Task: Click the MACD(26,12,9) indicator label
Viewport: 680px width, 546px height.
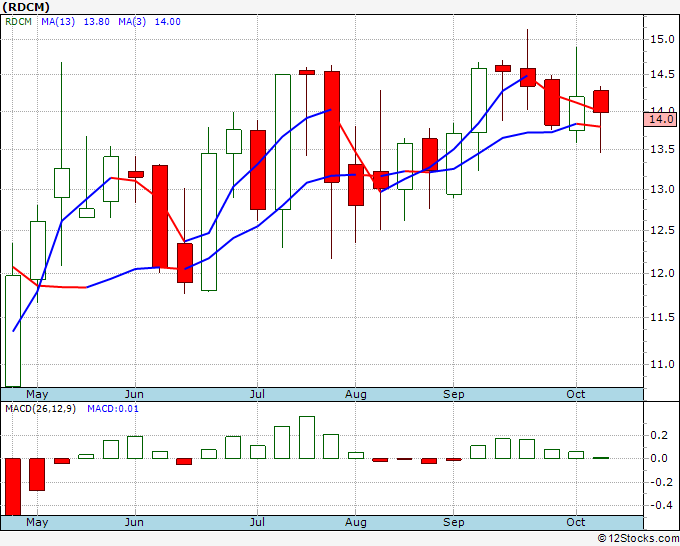Action: pyautogui.click(x=40, y=409)
